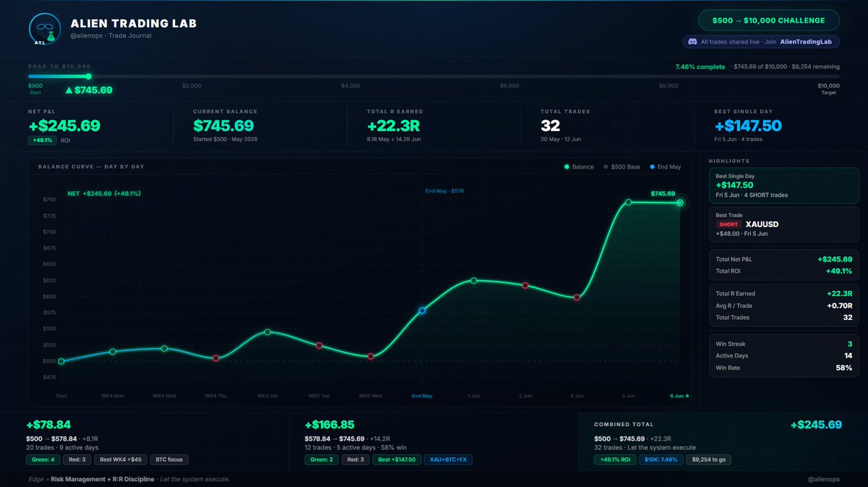Click the Win Streak row

coord(784,344)
